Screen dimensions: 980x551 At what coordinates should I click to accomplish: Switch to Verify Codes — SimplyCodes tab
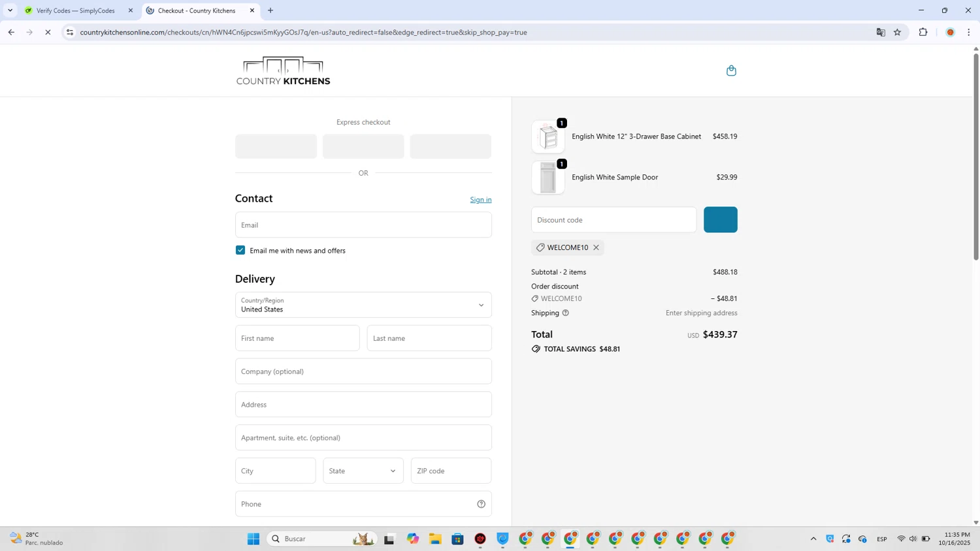[x=78, y=10]
